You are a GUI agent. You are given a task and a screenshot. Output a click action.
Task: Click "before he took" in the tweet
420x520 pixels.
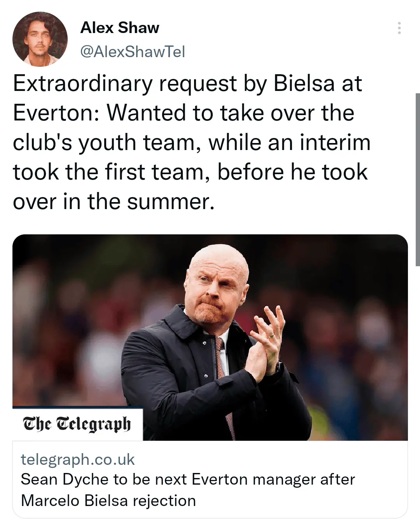[x=292, y=172]
